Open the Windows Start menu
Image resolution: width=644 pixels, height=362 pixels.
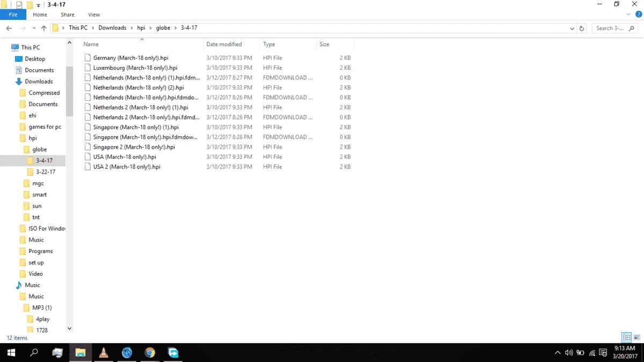(11, 352)
